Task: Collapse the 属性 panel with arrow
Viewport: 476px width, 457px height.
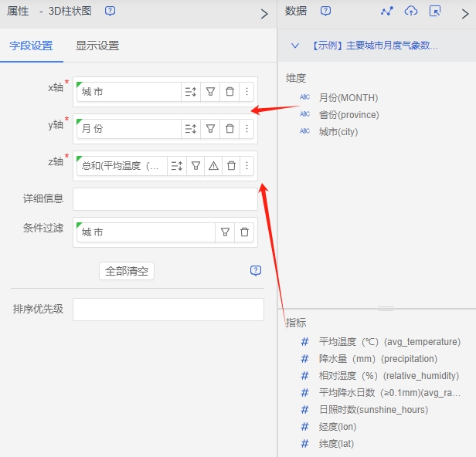Action: pos(264,13)
